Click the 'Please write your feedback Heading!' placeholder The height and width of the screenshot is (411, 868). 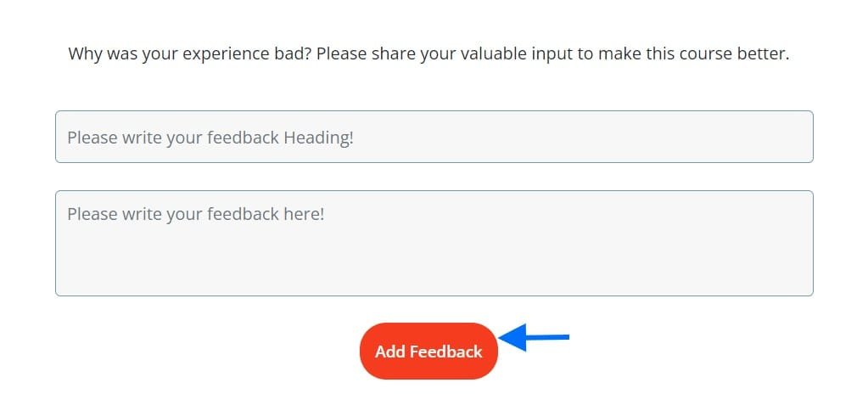coord(210,138)
